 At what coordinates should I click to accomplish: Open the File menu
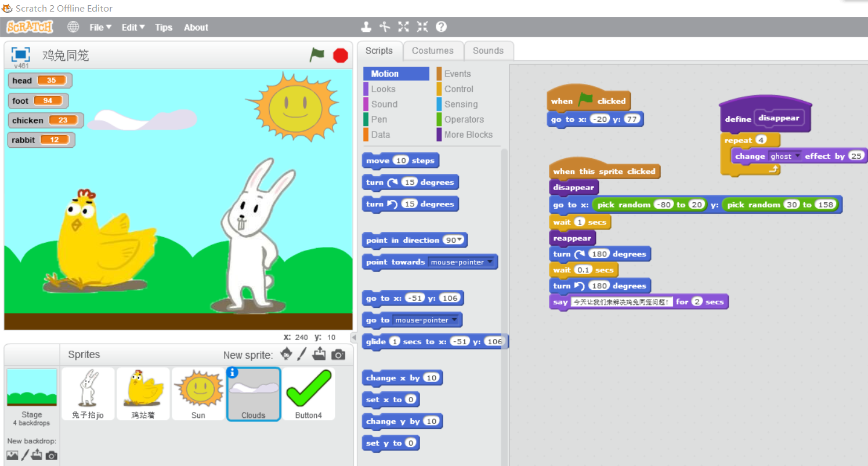100,27
